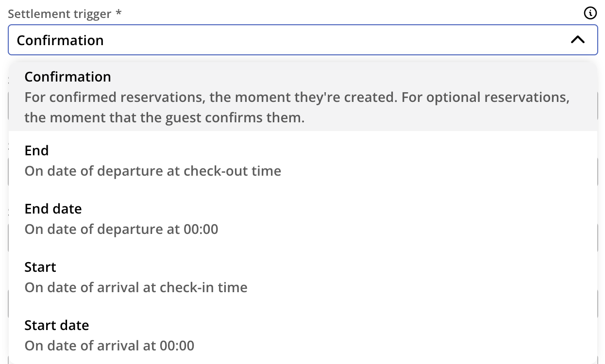605x364 pixels.
Task: Click the required asterisk beside Settlement trigger
Action: click(118, 13)
